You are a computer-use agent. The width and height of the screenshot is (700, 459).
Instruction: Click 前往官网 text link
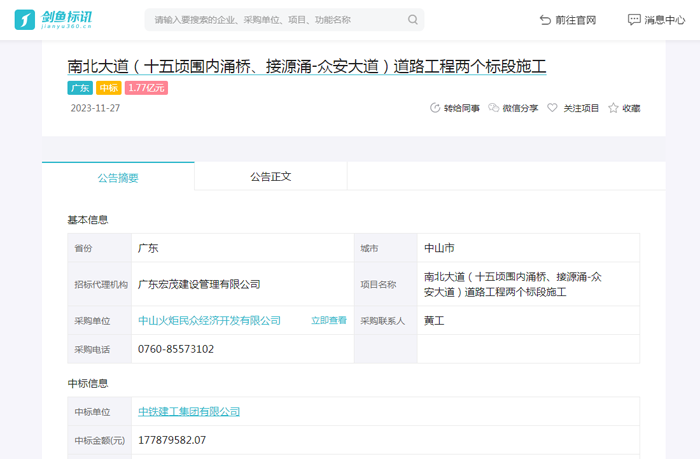[x=575, y=20]
